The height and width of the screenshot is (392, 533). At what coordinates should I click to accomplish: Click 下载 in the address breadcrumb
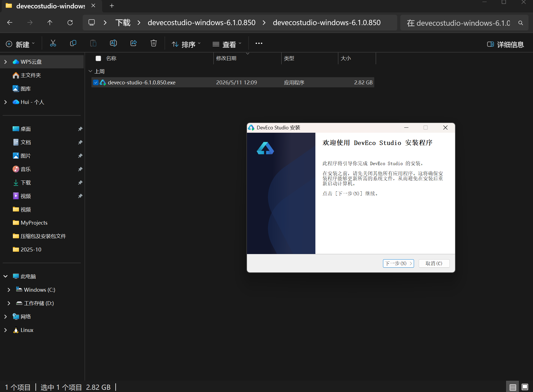[x=123, y=23]
